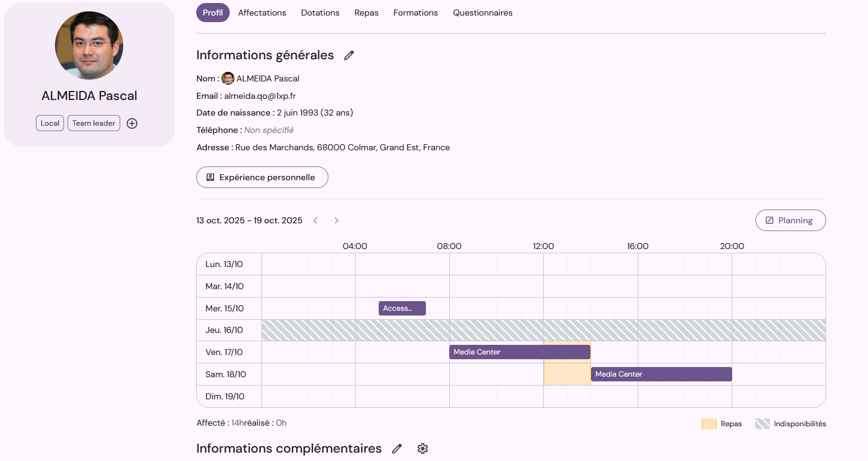Open Saturday's Media Center shift
Screen dimensions: 868x461
coord(662,374)
